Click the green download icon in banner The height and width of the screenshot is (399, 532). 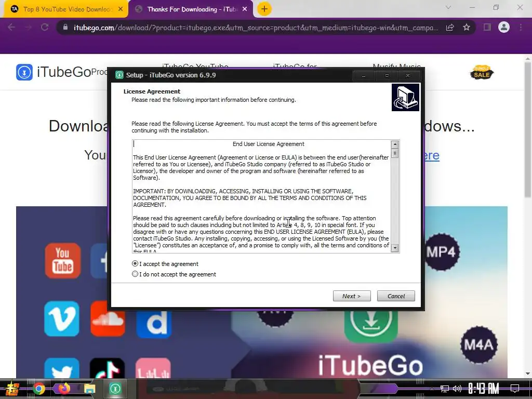371,326
